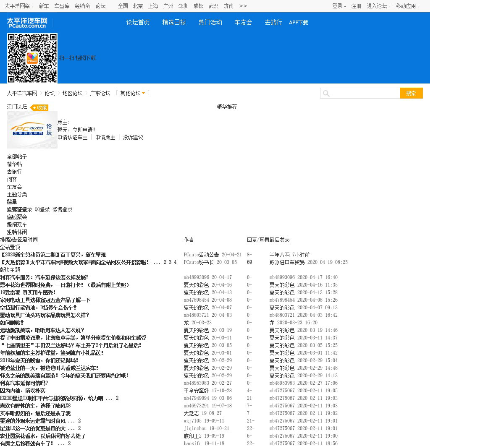The width and height of the screenshot is (504, 446).
Task: Open author PCauto活动公告 profile
Action: click(202, 255)
